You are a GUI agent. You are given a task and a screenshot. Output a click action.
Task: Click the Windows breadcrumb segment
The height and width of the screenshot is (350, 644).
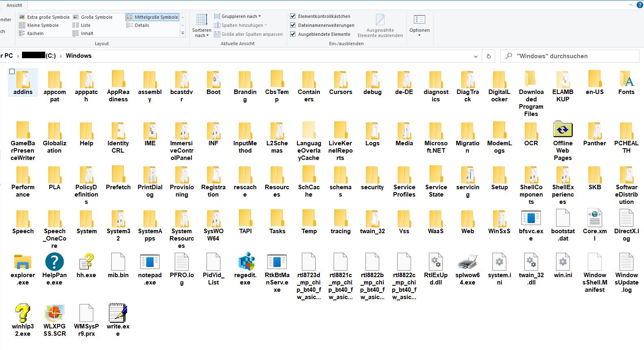coord(79,56)
